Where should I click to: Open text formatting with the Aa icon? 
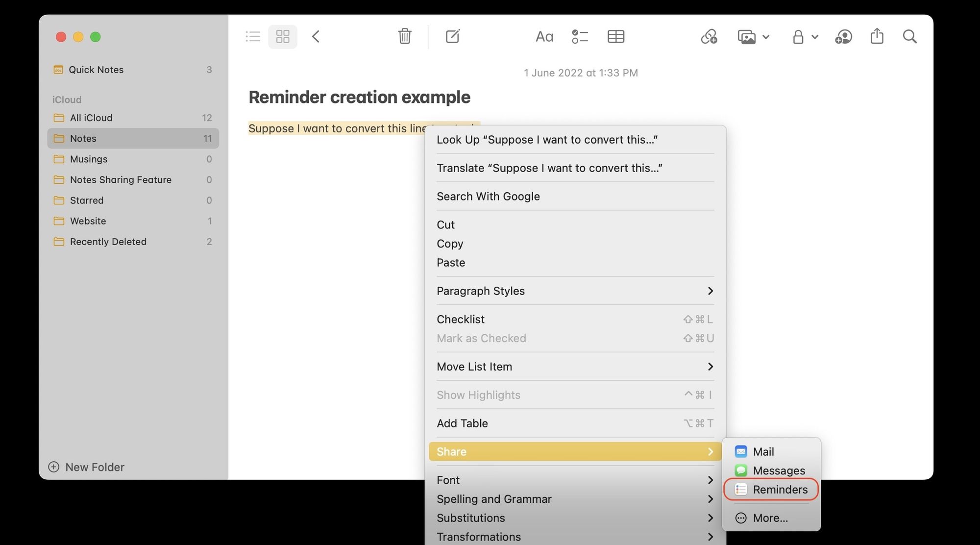[544, 36]
